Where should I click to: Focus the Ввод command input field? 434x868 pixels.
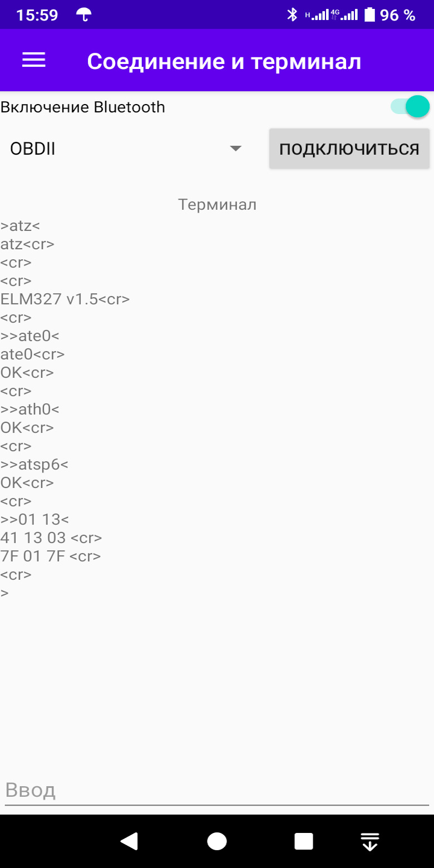[217, 791]
